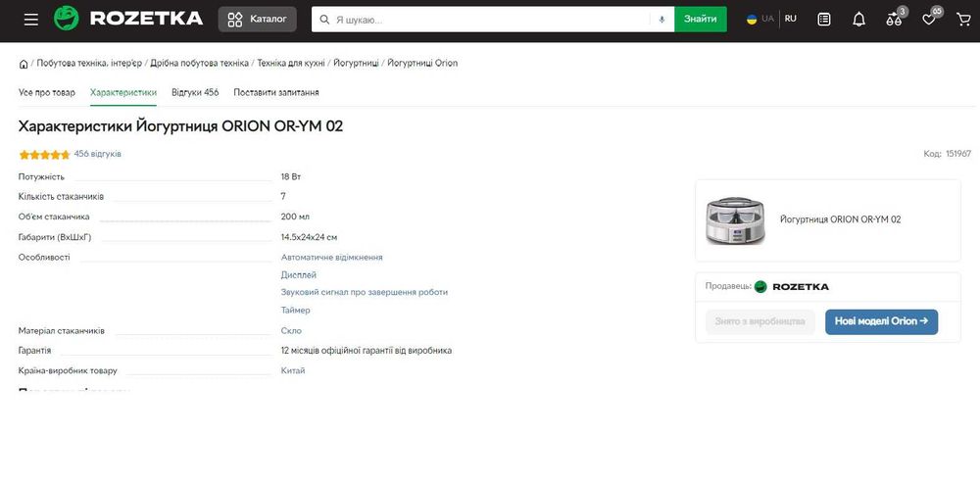Open 'Йогуртниці' breadcrumb link
This screenshot has height=484, width=980.
coord(357,63)
